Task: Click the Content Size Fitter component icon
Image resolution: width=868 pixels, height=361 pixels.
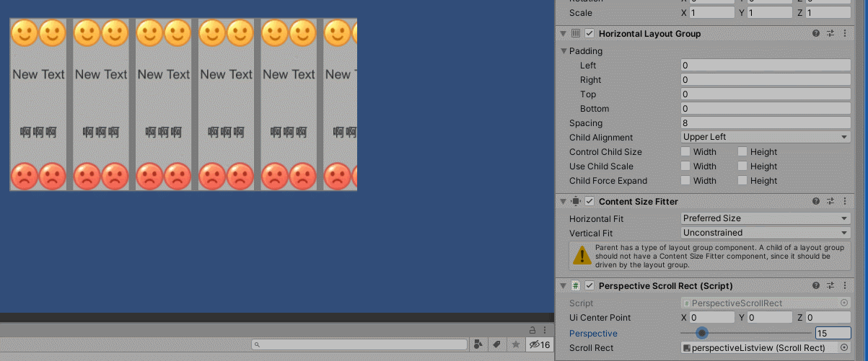Action: coord(576,202)
